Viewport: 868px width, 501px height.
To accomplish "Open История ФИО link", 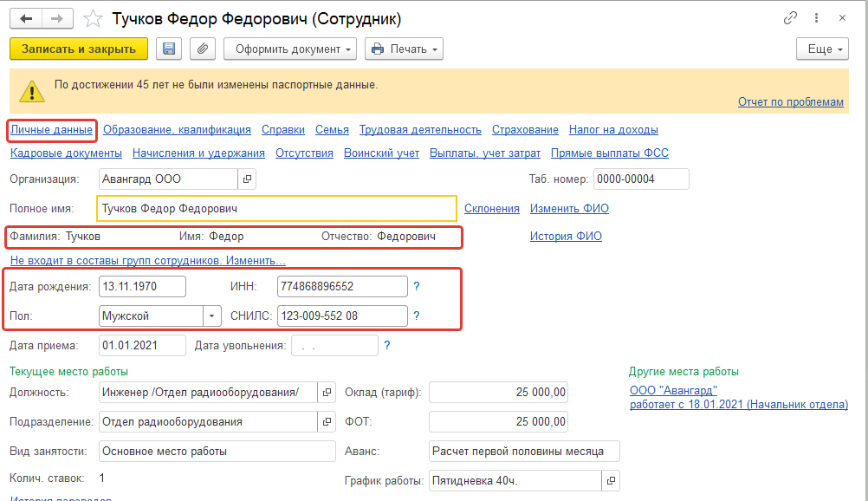I will point(566,237).
